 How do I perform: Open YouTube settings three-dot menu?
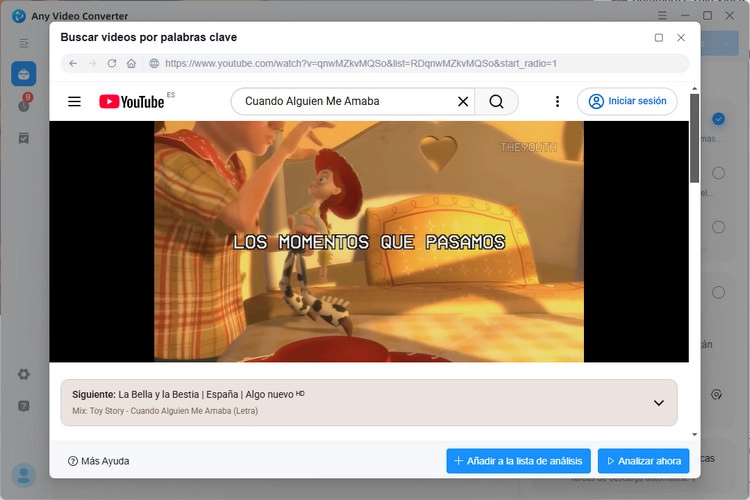557,101
